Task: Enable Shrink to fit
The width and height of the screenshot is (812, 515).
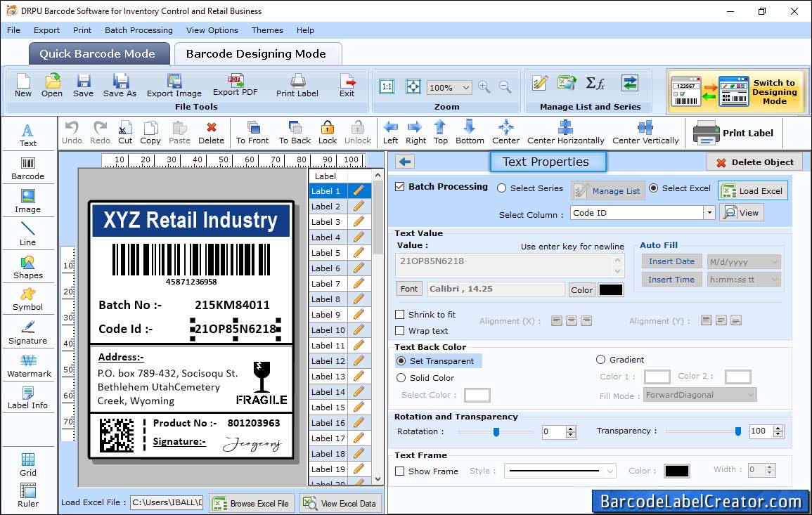Action: (x=400, y=314)
